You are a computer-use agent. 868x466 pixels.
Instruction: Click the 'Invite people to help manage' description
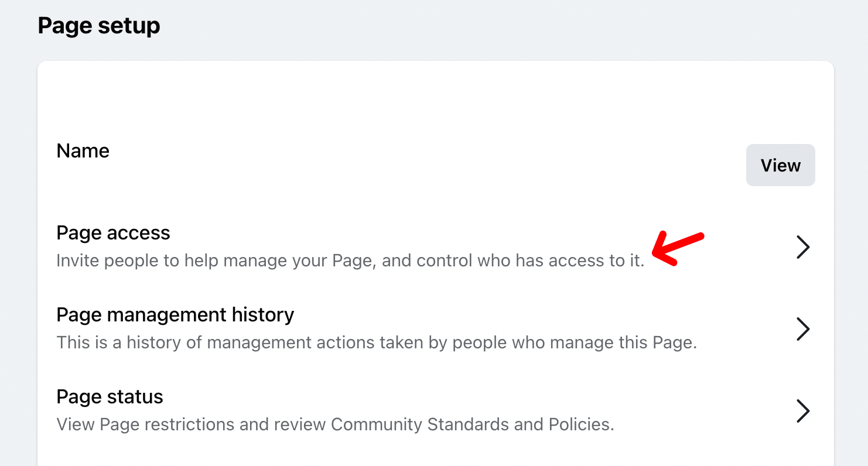(350, 261)
